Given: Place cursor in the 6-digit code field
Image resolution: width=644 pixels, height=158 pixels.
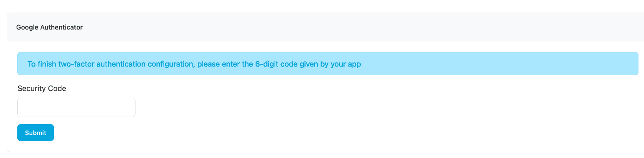Looking at the screenshot, I should click(x=76, y=107).
